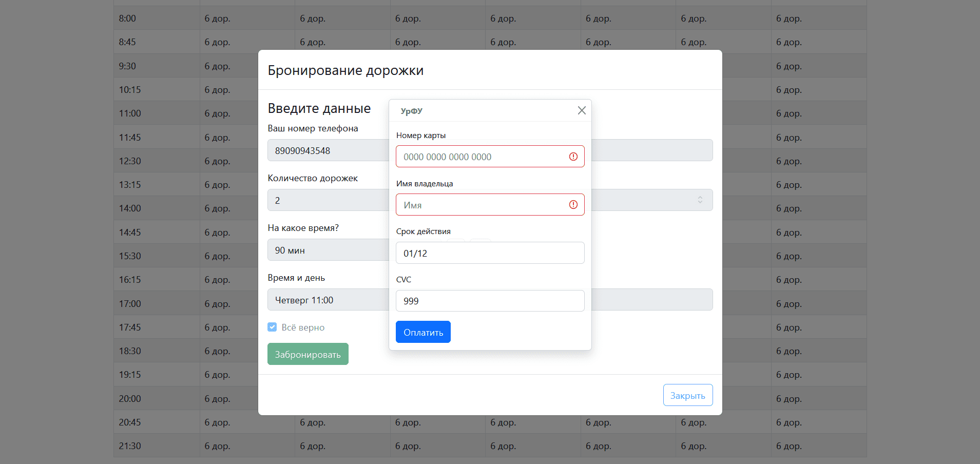Click the cardholder name error icon
The image size is (980, 464).
(573, 205)
